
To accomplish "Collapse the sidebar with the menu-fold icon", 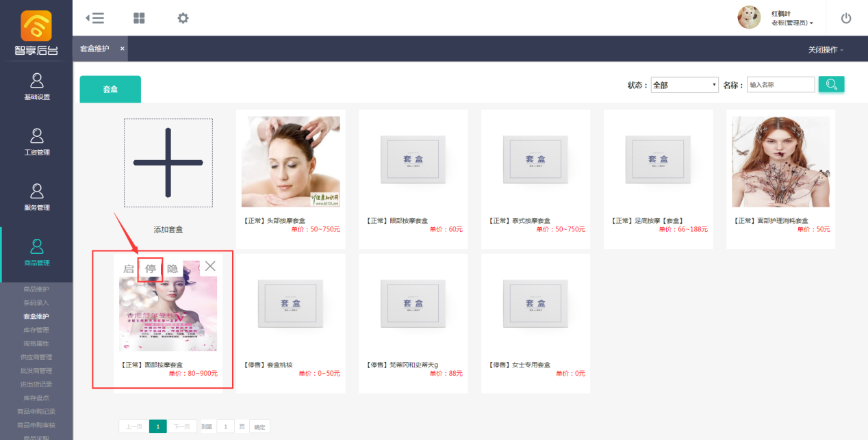I will click(x=95, y=18).
